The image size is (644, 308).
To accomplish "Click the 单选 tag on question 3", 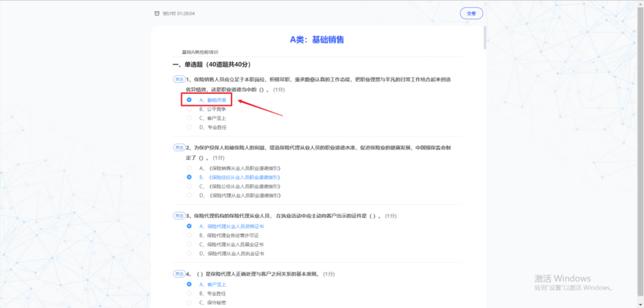I will (x=179, y=215).
